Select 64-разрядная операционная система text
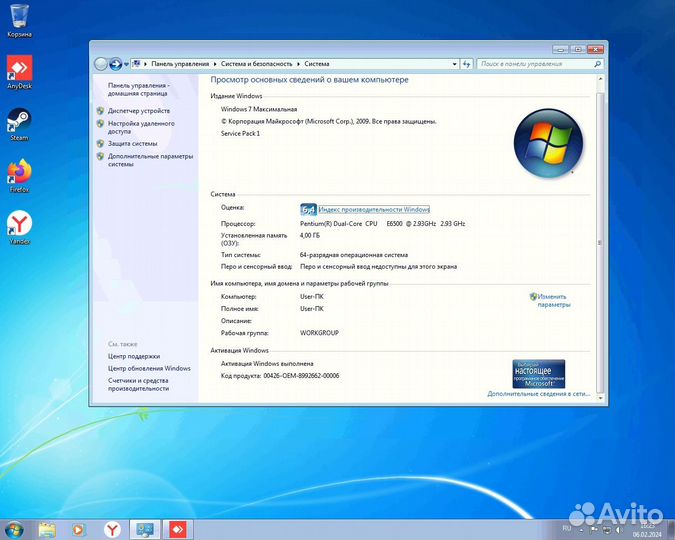This screenshot has width=675, height=540. 354,254
